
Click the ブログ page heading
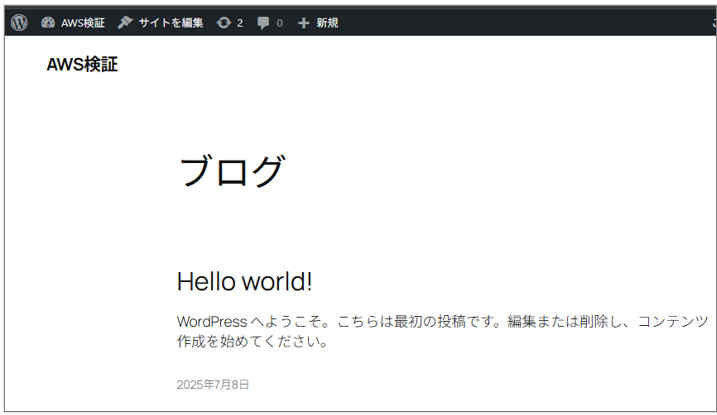coord(231,171)
